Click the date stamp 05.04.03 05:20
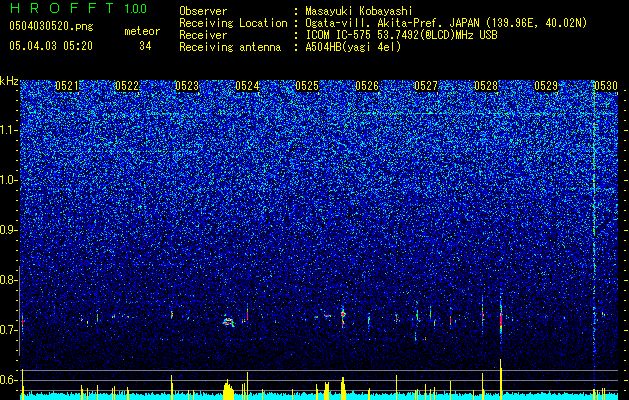The width and height of the screenshot is (629, 400). [51, 46]
